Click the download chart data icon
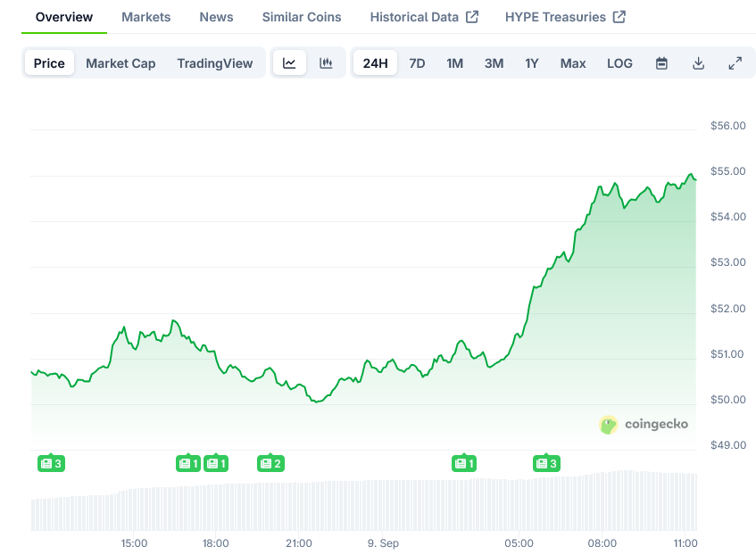This screenshot has width=756, height=555. pos(698,63)
